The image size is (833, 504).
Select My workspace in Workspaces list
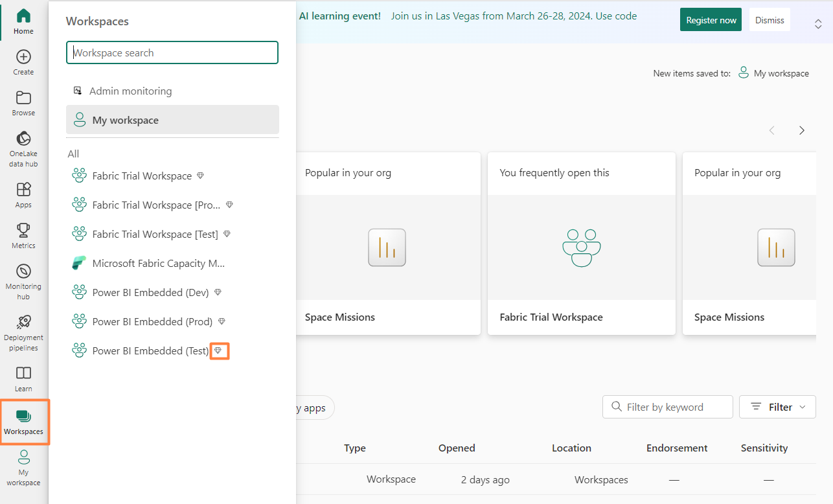click(x=172, y=120)
